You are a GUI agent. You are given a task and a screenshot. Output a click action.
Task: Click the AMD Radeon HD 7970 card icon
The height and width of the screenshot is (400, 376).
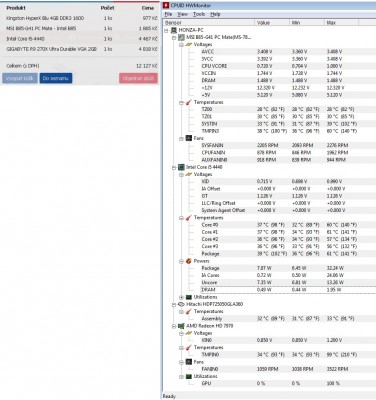click(181, 326)
